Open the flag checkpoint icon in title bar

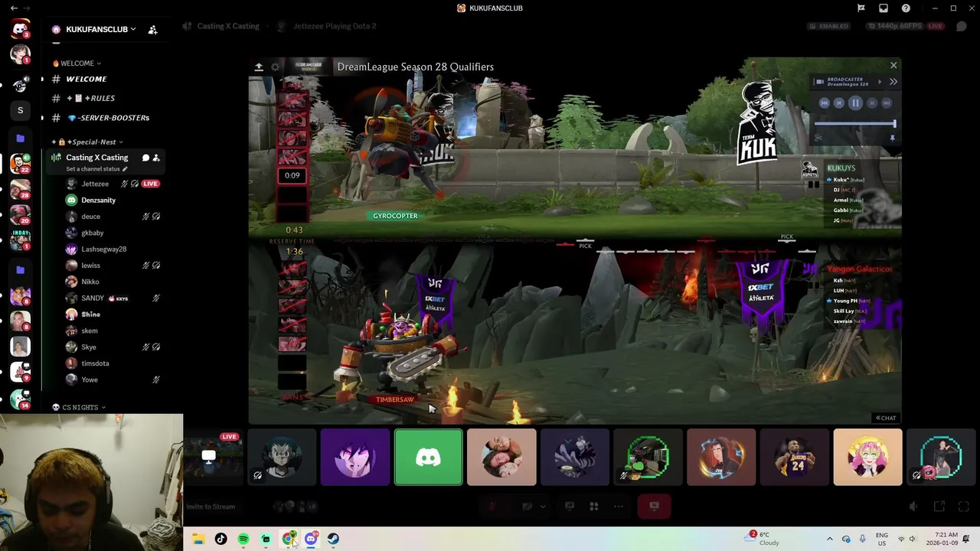point(861,8)
